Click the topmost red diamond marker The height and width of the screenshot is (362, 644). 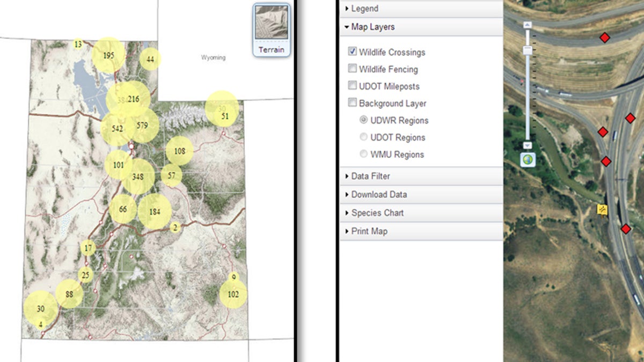point(605,38)
